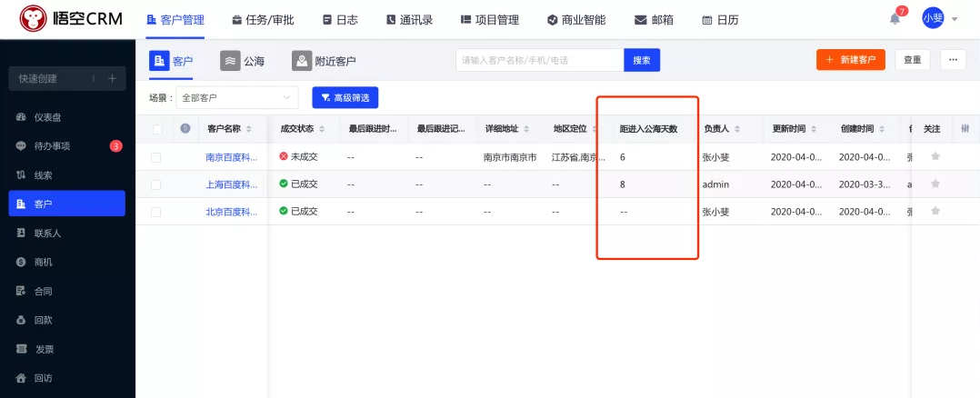
Task: Open the 邮箱 top menu
Action: (654, 19)
